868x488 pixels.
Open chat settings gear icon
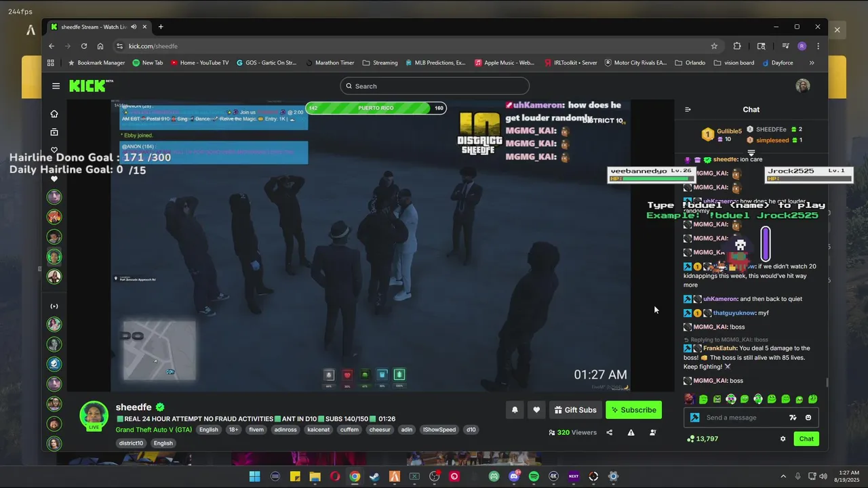coord(783,439)
